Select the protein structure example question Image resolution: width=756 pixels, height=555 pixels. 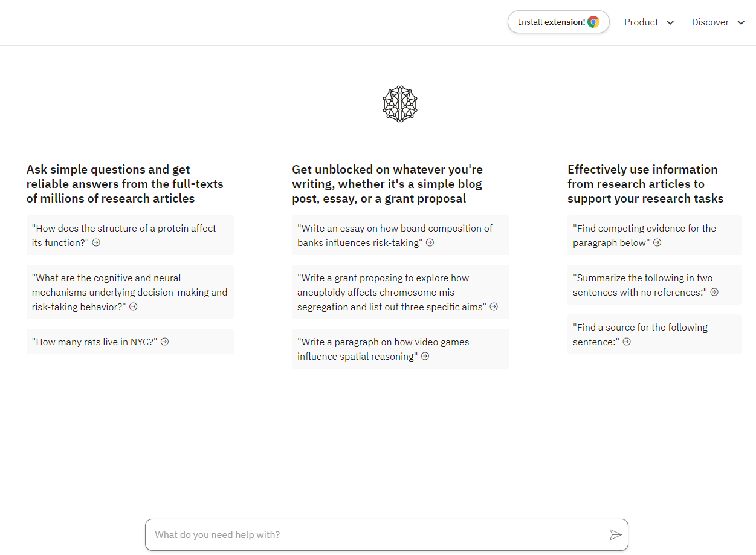(130, 235)
